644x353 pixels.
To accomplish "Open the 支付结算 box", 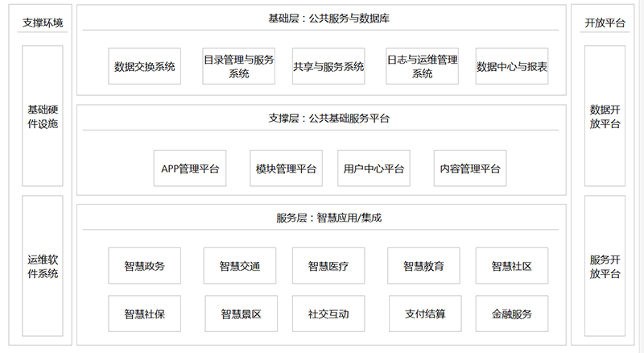I will point(423,314).
